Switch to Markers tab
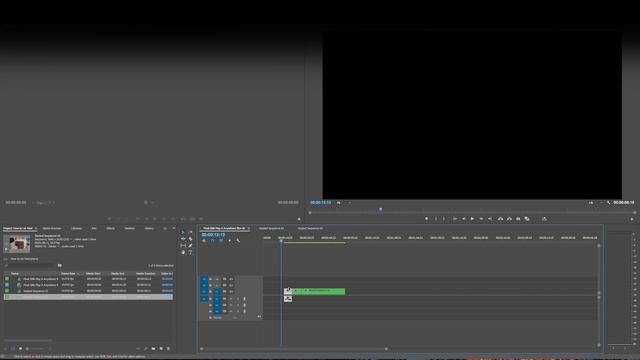The width and height of the screenshot is (640, 360). [x=129, y=229]
